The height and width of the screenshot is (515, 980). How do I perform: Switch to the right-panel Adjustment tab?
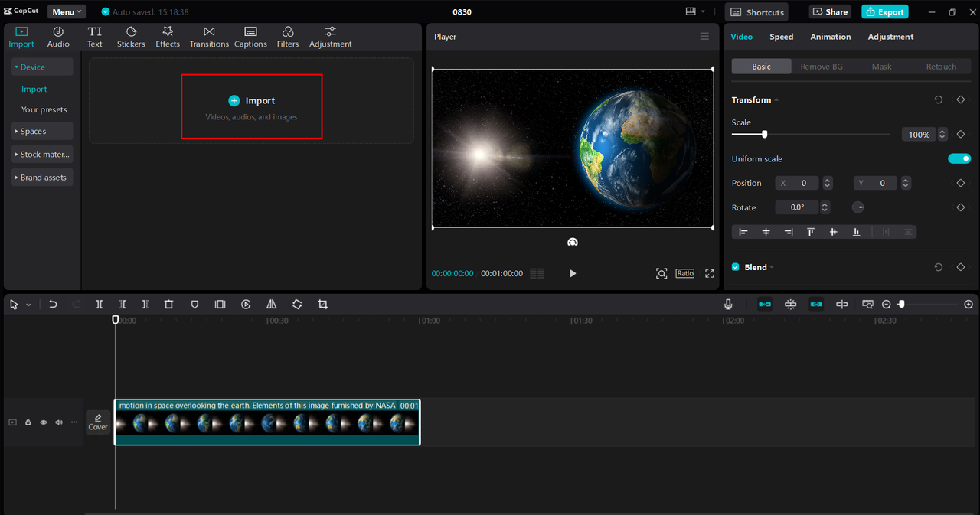point(890,37)
